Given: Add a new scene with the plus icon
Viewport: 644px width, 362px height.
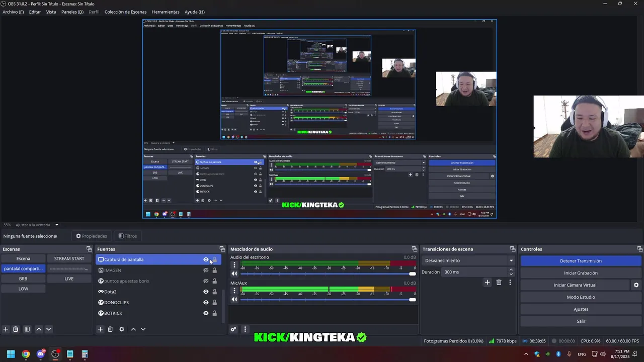Looking at the screenshot, I should coord(6,329).
